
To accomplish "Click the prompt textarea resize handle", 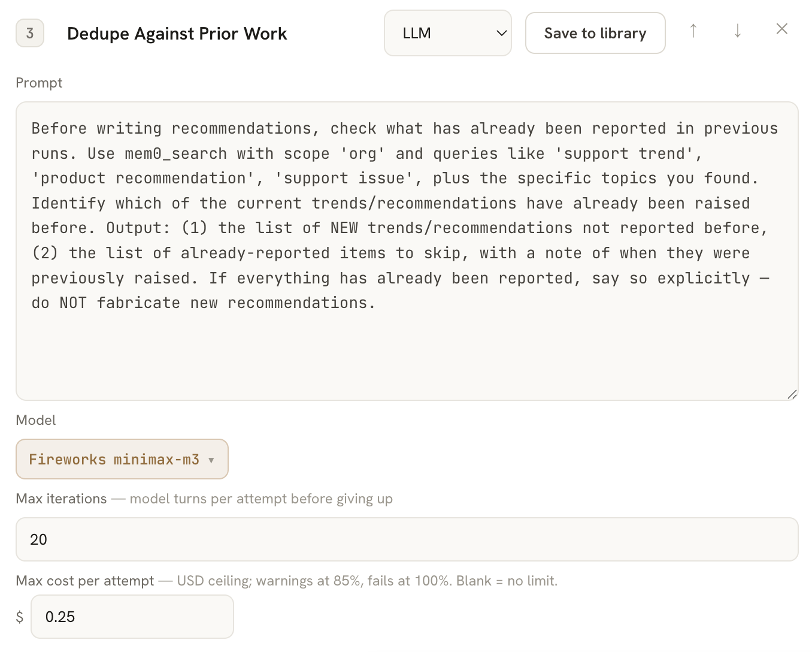I will pyautogui.click(x=792, y=394).
